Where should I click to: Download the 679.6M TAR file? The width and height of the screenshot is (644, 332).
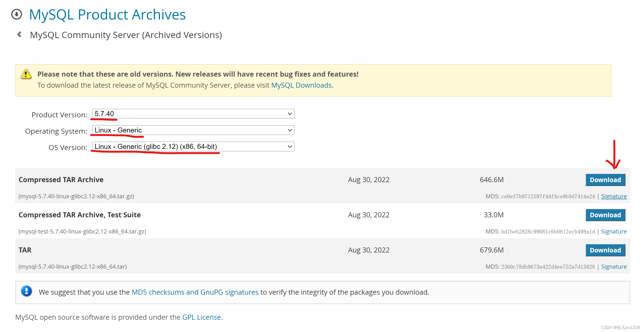click(x=605, y=250)
